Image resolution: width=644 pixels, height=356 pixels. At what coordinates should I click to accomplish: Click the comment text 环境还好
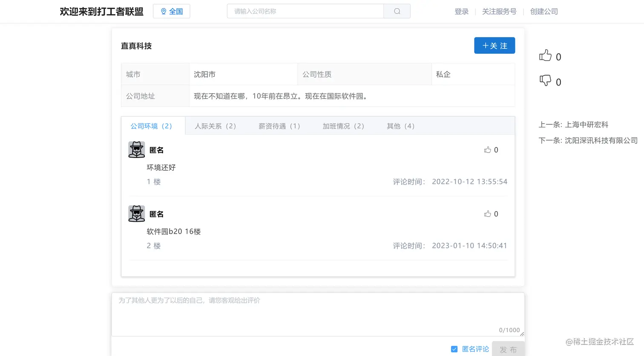pos(161,167)
